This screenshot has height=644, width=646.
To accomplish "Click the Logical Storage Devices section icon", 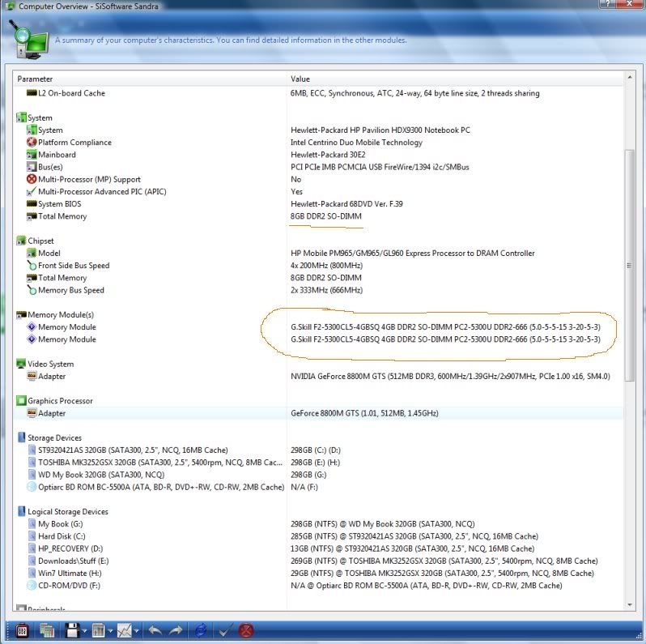I will [x=21, y=511].
